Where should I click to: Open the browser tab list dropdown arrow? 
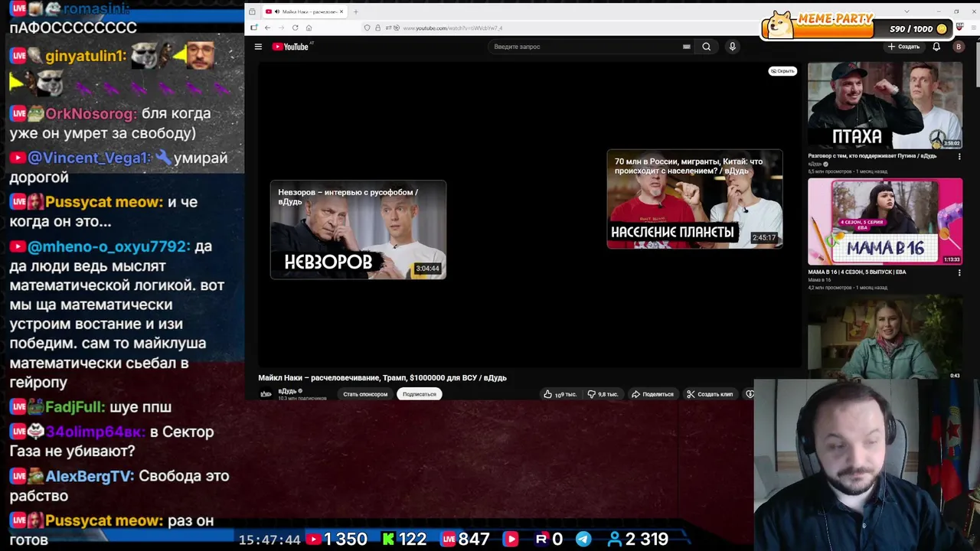[x=906, y=11]
